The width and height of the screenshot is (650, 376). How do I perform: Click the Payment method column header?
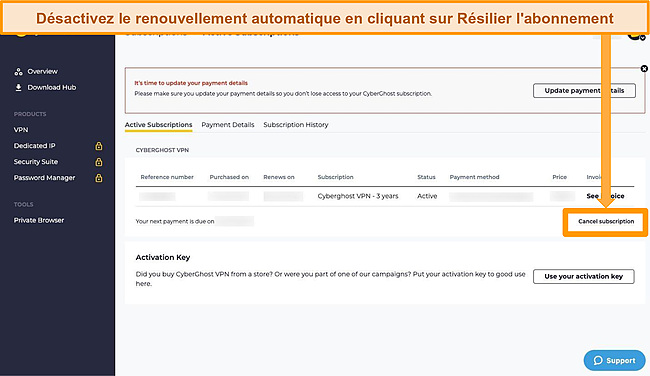coord(474,177)
